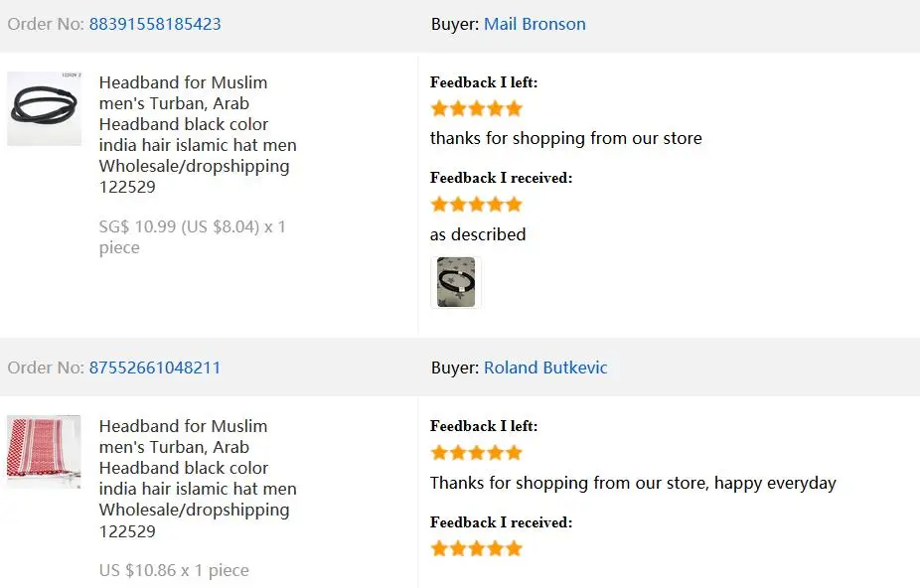
Task: Click the black headband product thumbnail
Action: (x=44, y=108)
